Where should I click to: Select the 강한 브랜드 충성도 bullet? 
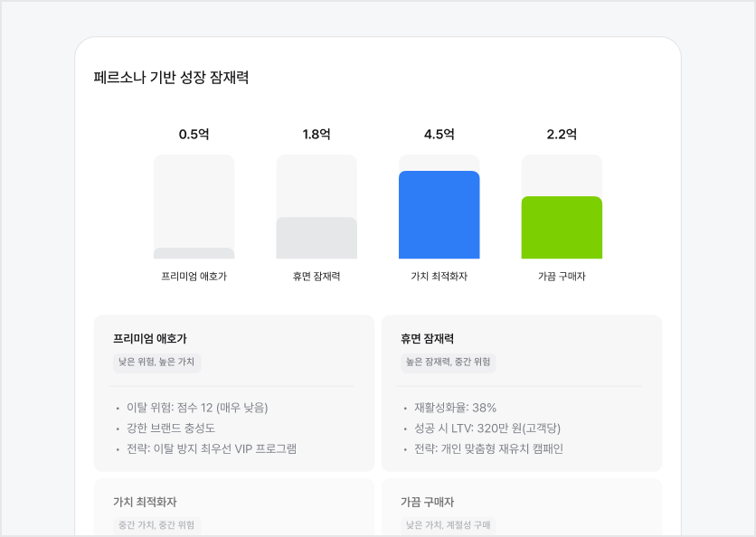(171, 428)
